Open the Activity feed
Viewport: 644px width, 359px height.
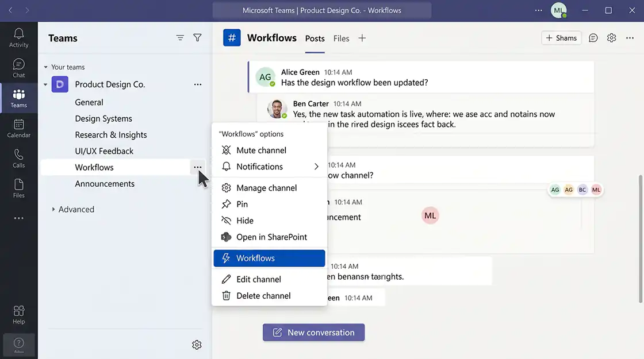(18, 38)
